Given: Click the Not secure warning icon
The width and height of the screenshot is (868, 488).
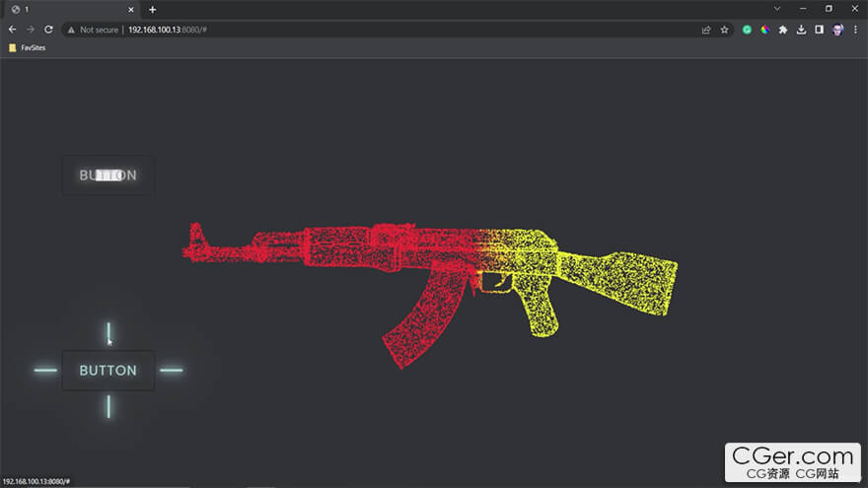Looking at the screenshot, I should click(x=71, y=30).
